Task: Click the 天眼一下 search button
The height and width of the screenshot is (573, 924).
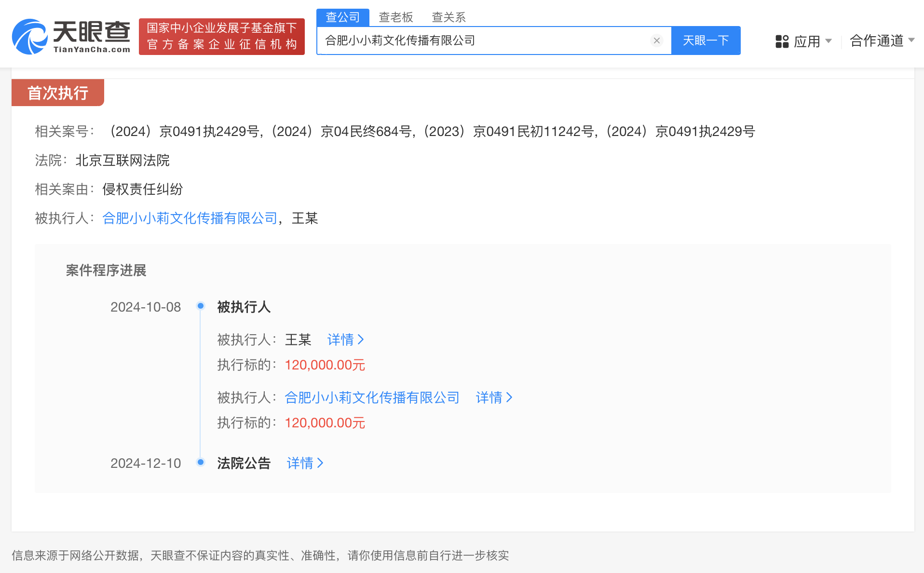Action: 706,41
